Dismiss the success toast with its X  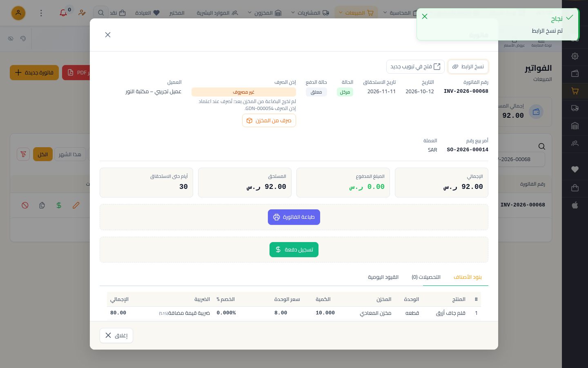[x=425, y=16]
